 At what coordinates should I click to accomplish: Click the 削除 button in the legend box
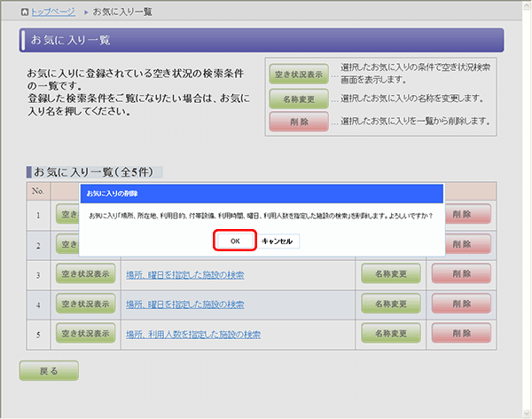[x=299, y=122]
